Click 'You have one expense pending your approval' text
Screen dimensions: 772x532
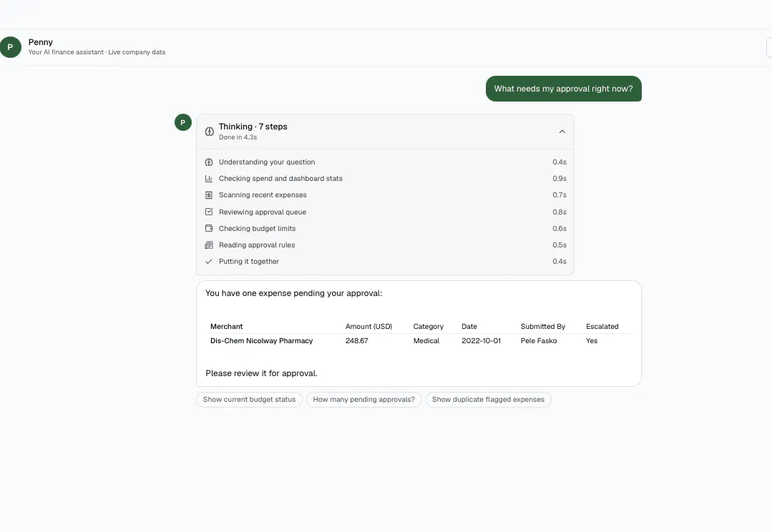[x=293, y=293]
